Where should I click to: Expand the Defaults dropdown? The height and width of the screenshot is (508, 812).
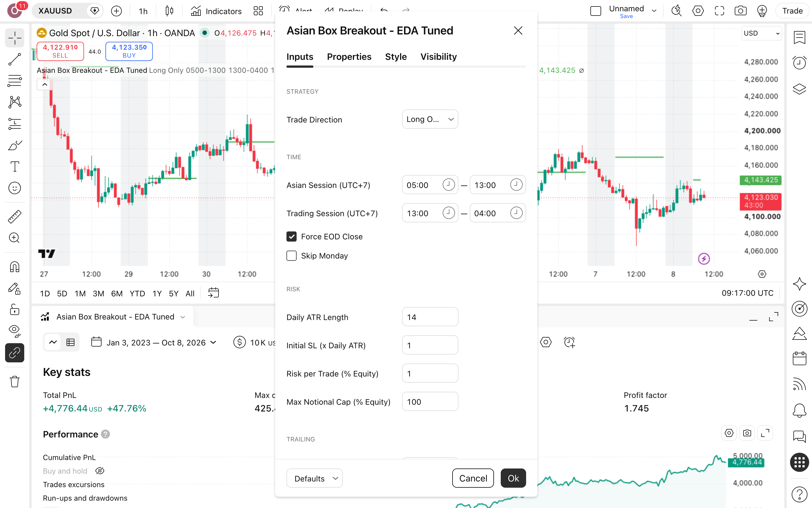tap(314, 478)
